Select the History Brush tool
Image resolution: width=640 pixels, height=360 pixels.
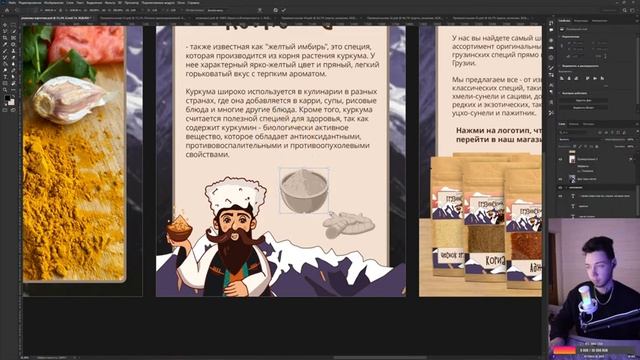[5, 58]
